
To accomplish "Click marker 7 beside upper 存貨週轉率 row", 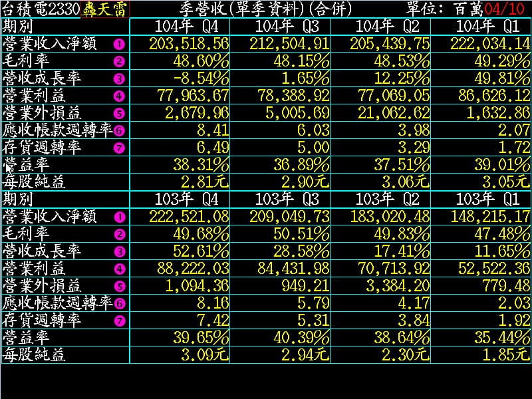I will [119, 148].
